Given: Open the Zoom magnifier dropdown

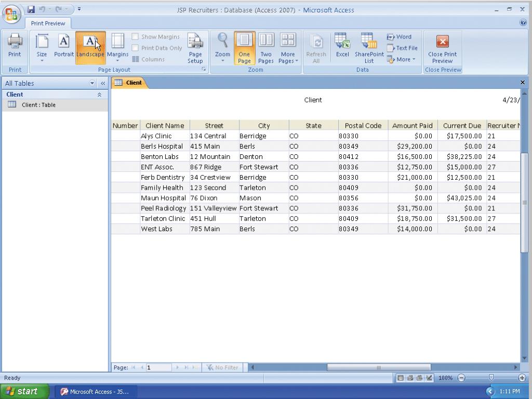Looking at the screenshot, I should 222,47.
